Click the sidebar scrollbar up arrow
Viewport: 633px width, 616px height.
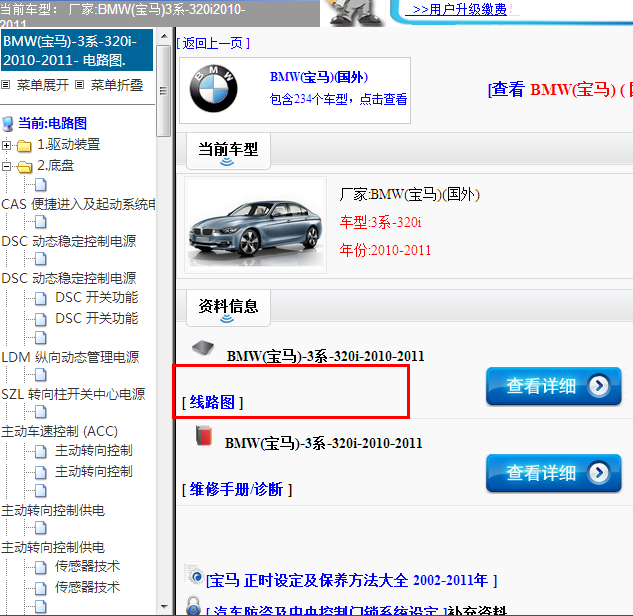164,36
